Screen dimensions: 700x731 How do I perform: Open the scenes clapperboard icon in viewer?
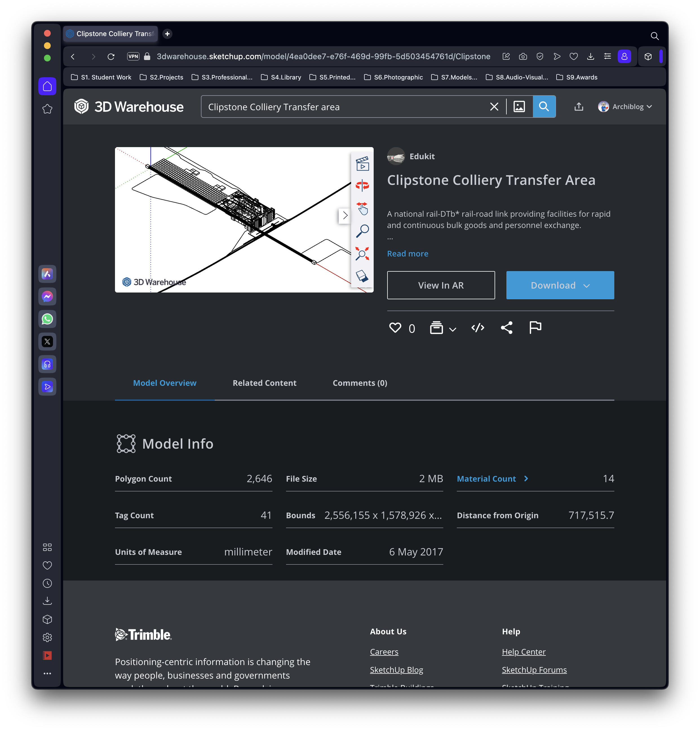tap(362, 164)
